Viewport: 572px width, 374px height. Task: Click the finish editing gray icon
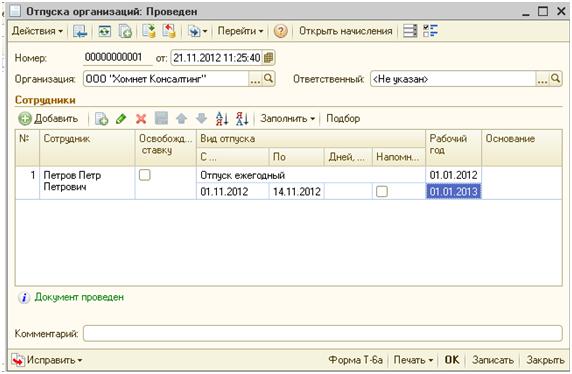click(161, 119)
